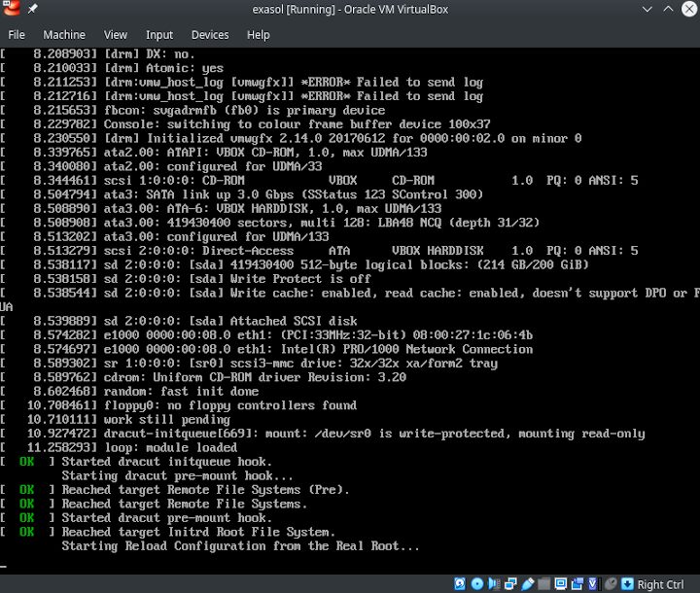Maximize the exasol VirtualBox window

[668, 9]
